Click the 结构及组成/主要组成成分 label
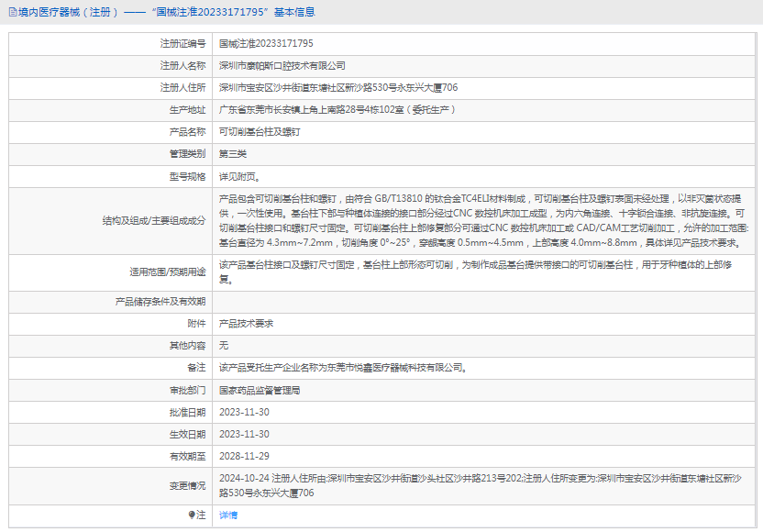 pyautogui.click(x=154, y=220)
